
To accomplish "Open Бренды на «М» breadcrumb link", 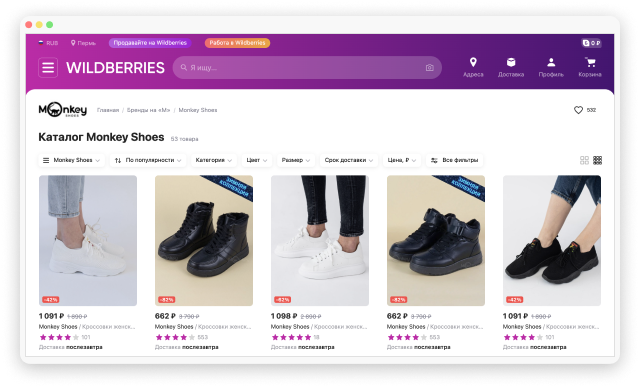I will (x=148, y=110).
